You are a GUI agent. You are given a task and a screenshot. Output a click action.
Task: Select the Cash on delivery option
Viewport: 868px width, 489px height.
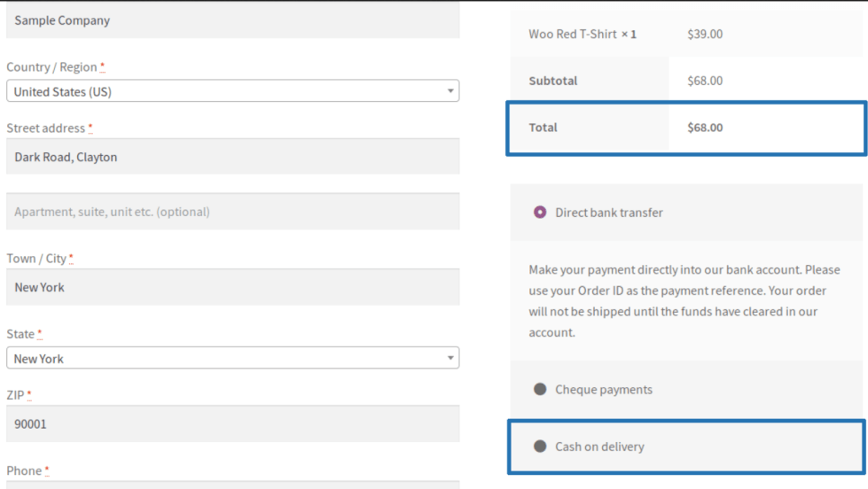540,446
